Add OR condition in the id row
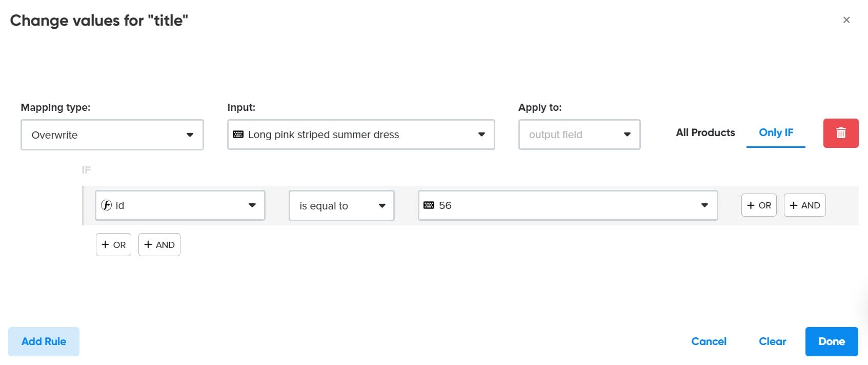 [759, 205]
